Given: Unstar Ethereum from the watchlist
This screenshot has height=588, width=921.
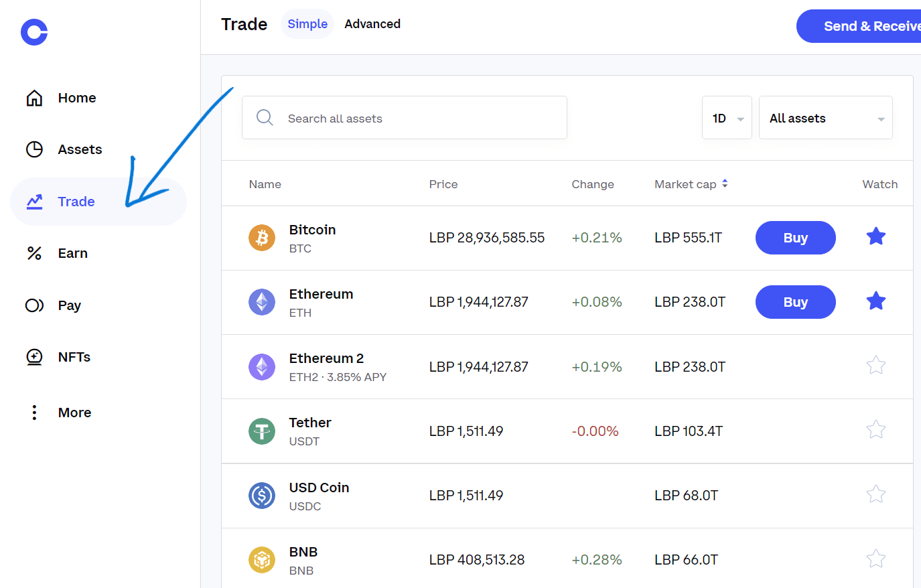Looking at the screenshot, I should (875, 301).
